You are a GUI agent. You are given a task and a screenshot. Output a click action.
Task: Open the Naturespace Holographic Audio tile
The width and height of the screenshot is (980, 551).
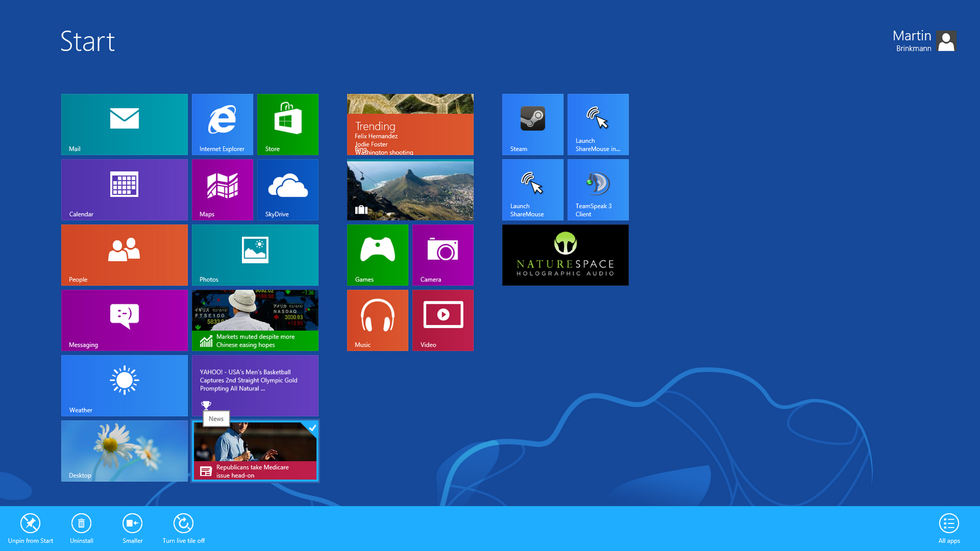pos(565,255)
